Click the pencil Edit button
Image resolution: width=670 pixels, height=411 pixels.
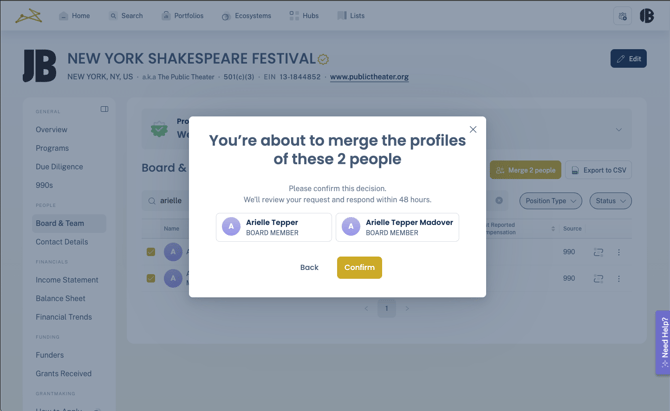[x=628, y=59]
